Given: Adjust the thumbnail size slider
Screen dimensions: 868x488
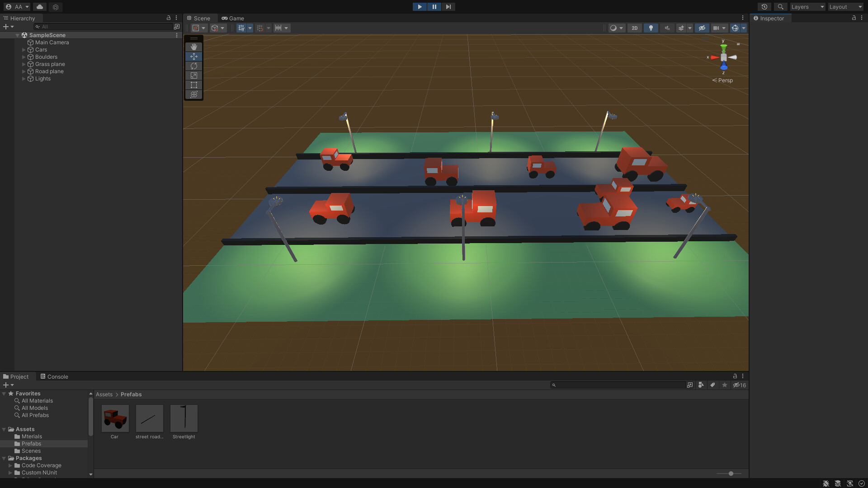Looking at the screenshot, I should click(731, 474).
